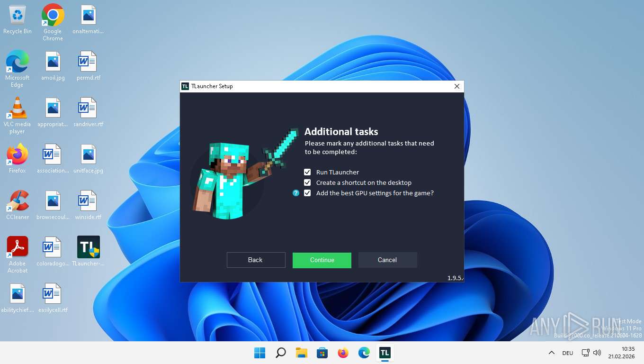Image resolution: width=644 pixels, height=364 pixels.
Task: Click the green Continue button
Action: pyautogui.click(x=322, y=260)
